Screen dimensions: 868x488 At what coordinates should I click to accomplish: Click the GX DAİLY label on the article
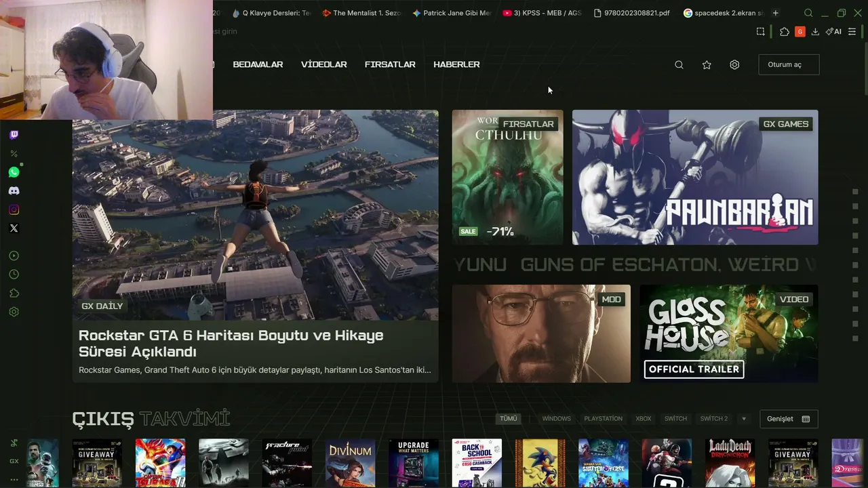point(102,306)
